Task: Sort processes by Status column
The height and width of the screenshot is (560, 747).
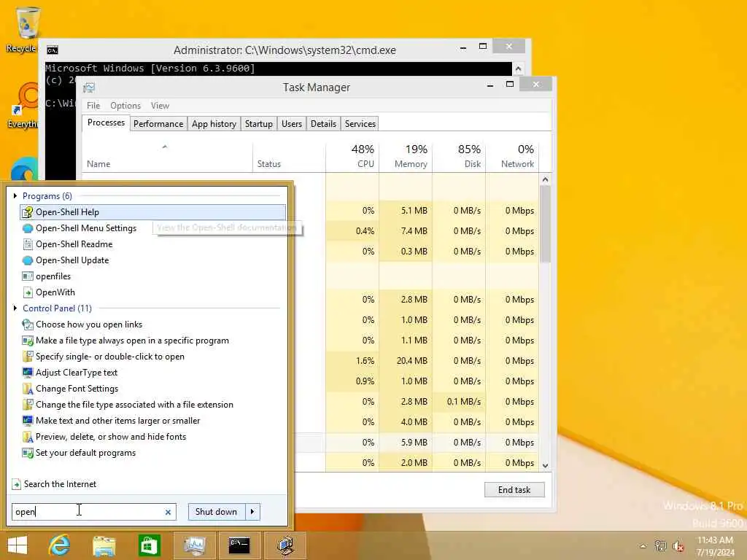Action: click(289, 157)
